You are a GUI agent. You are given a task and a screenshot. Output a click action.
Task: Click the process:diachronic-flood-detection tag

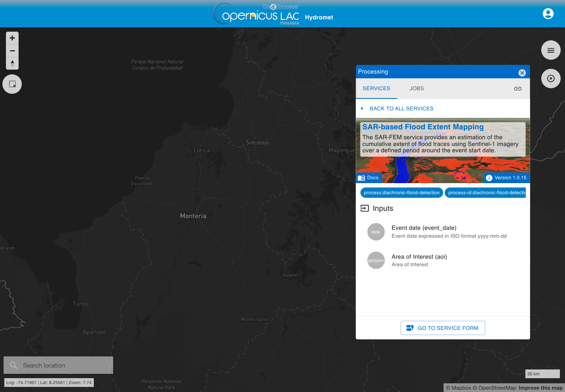point(402,193)
